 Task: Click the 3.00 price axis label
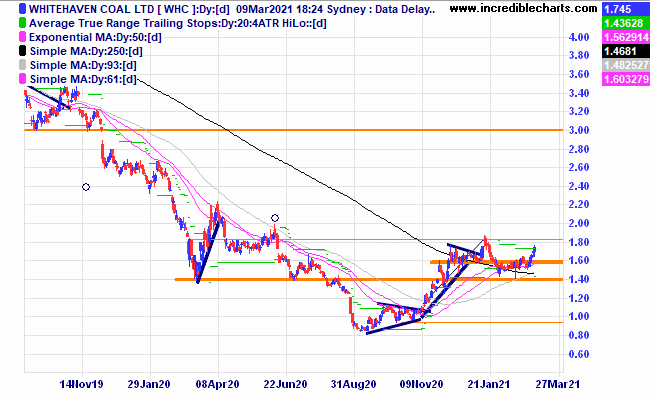[x=579, y=130]
